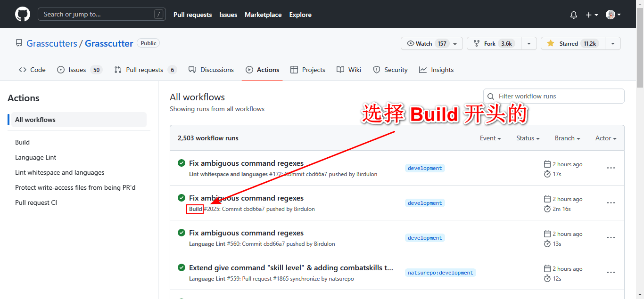Open the plus create-new menu
This screenshot has height=299, width=644.
click(591, 15)
